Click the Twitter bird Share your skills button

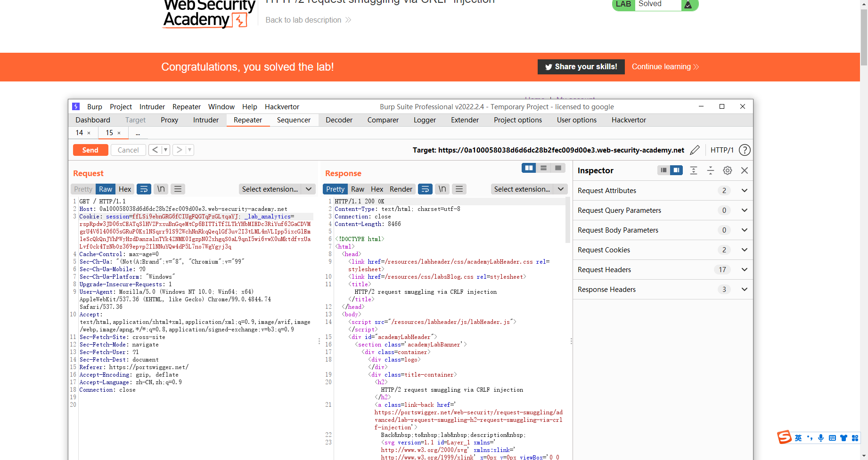tap(581, 67)
